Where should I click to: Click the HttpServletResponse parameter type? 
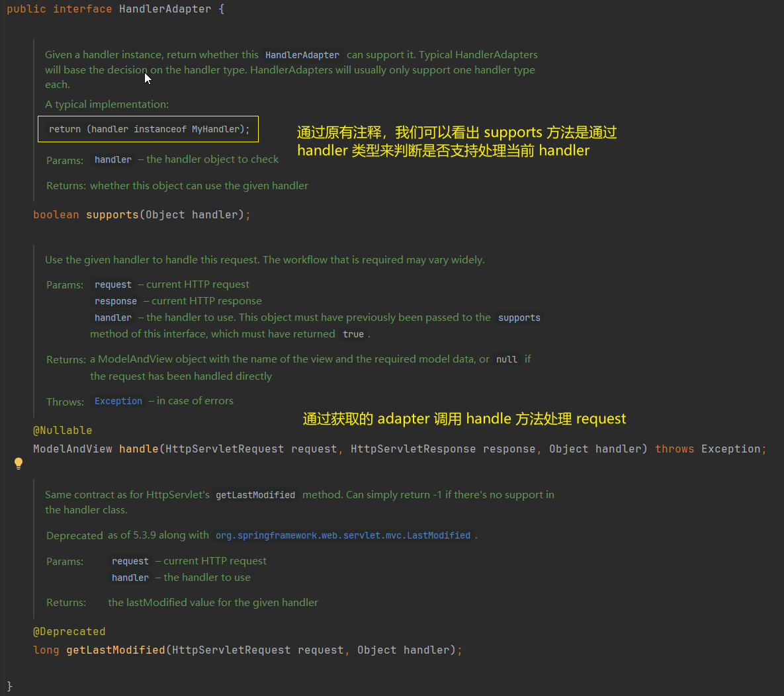(x=413, y=449)
